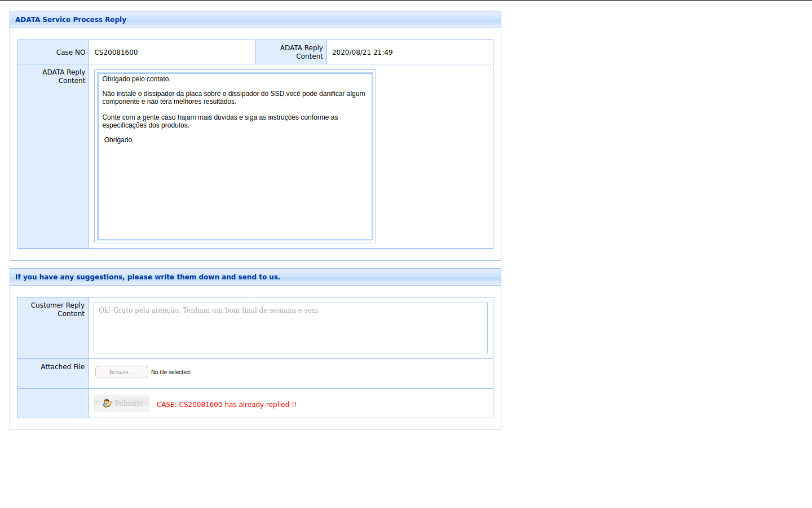Screen dimensions: 812x508
Task: Click the reply date 2020/08/21 21:49
Action: click(x=363, y=52)
